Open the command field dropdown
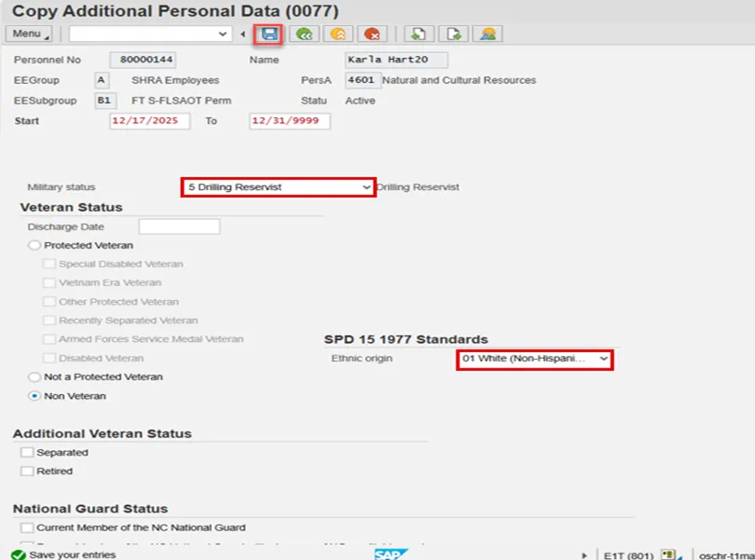Screen dimensions: 755x560 pos(222,34)
